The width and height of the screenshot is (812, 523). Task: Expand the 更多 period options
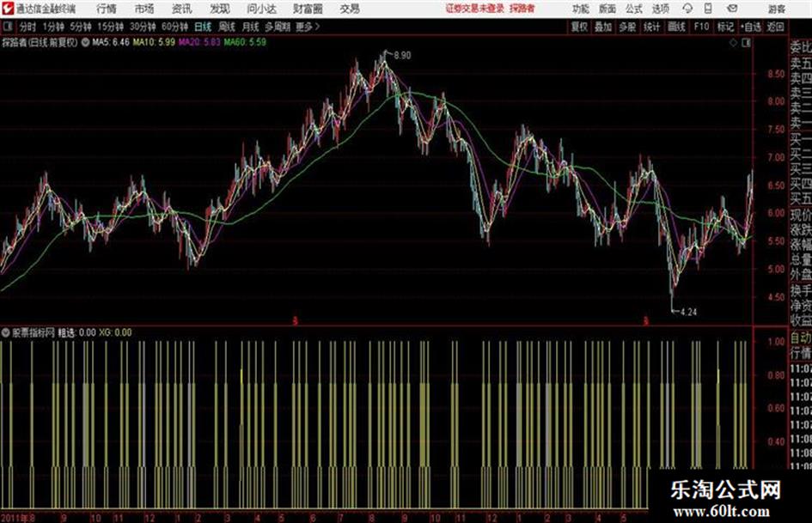point(308,27)
